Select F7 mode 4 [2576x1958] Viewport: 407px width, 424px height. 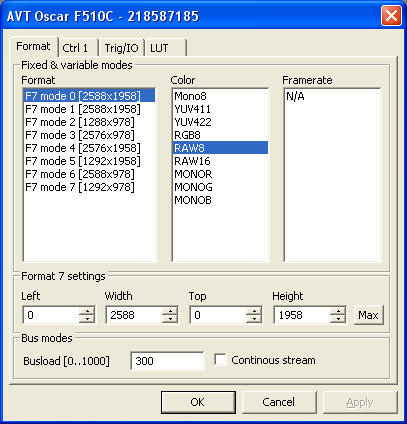pos(89,148)
